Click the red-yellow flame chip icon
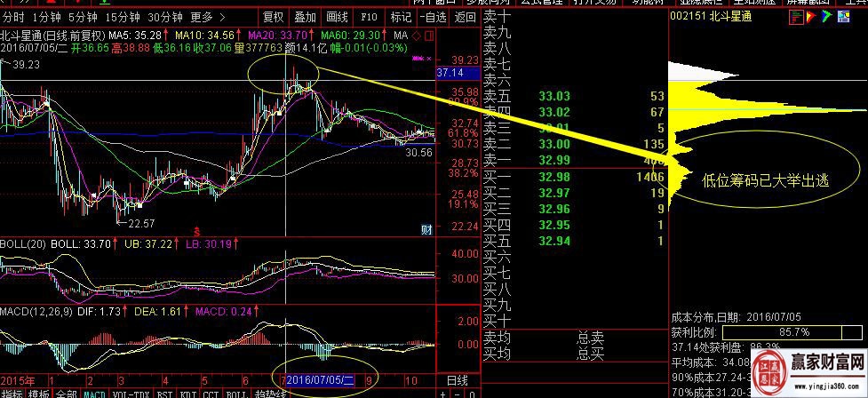 point(811,17)
